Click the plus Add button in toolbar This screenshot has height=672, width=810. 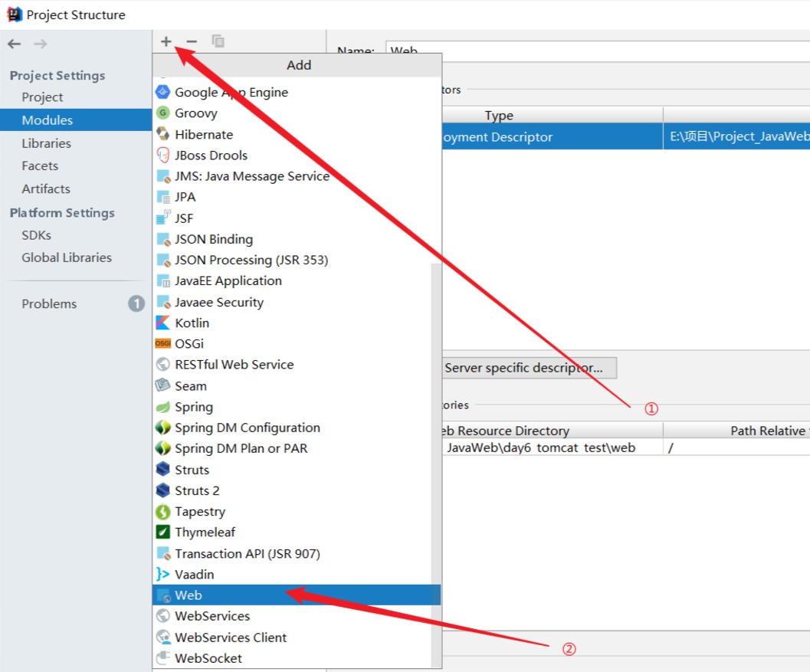point(166,41)
